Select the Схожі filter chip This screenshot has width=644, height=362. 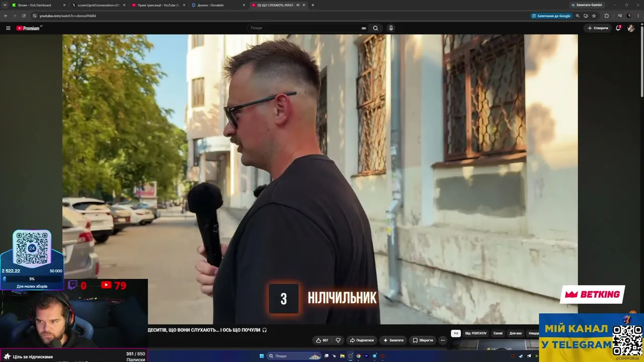pos(498,333)
